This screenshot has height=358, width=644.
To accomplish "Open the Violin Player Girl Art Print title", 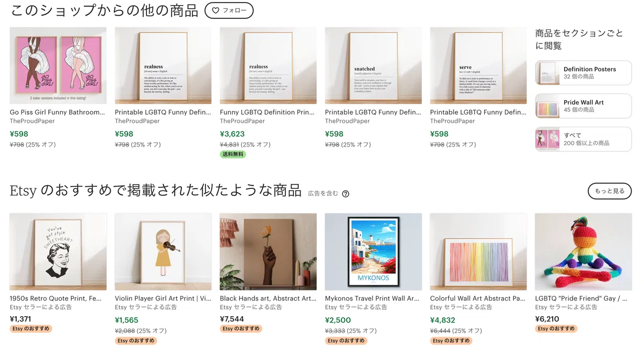I will tap(163, 298).
